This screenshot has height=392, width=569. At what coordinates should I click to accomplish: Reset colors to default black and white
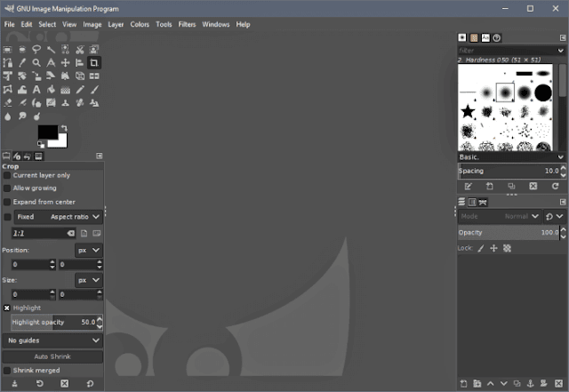point(41,145)
